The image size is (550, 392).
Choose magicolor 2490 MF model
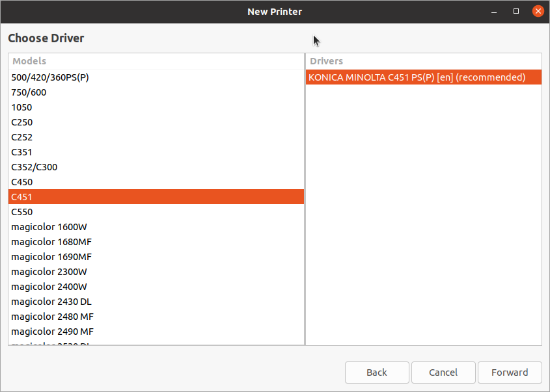(52, 332)
